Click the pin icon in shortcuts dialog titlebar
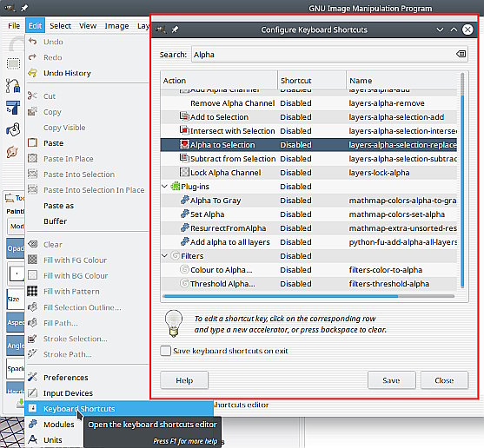This screenshot has width=484, height=448. (x=175, y=30)
